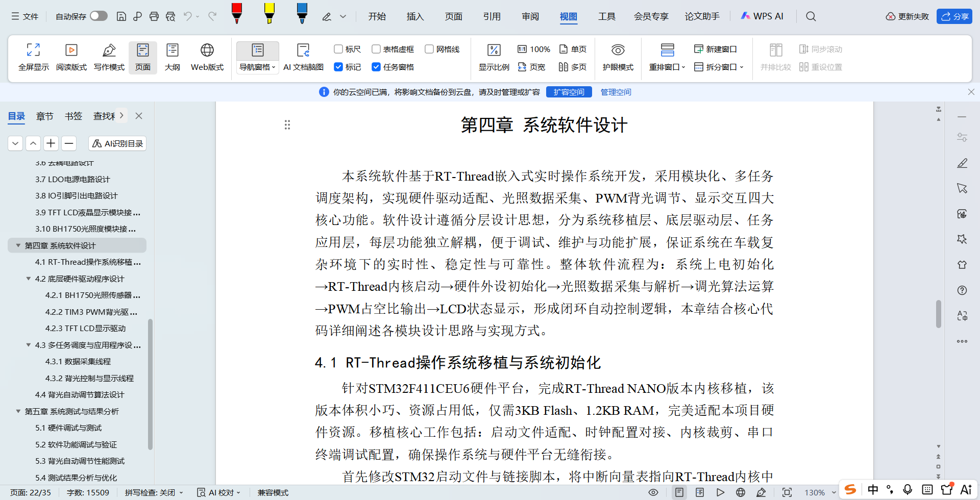Show single page view

pos(573,49)
